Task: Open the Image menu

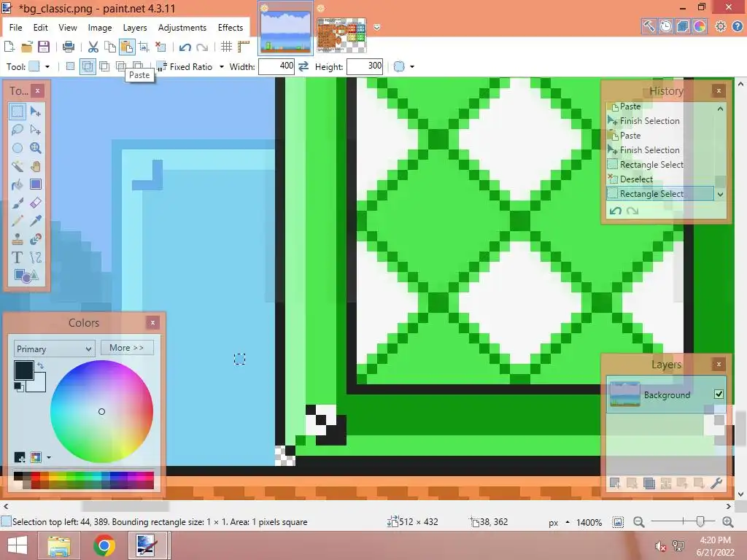Action: pyautogui.click(x=99, y=27)
